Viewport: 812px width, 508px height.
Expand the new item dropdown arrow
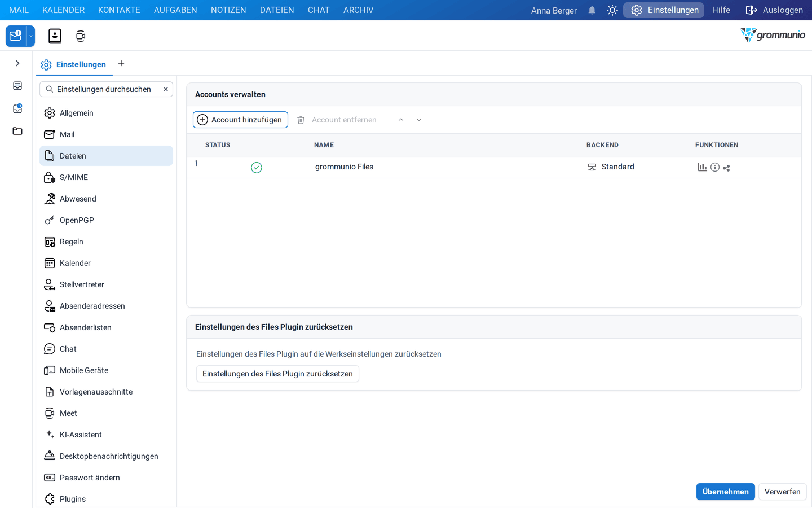[31, 36]
